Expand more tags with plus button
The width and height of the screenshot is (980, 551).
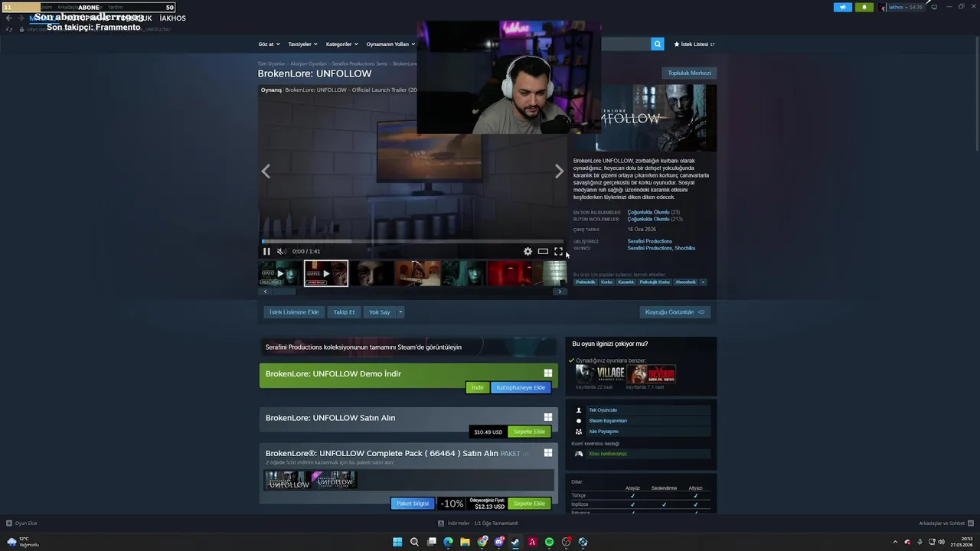click(703, 282)
